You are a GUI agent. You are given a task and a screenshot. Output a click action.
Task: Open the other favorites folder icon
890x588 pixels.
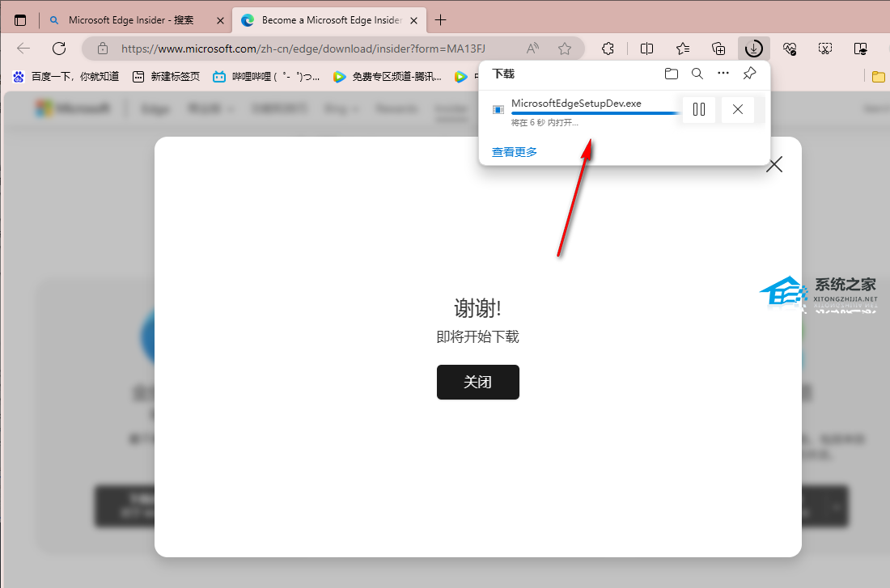click(878, 77)
